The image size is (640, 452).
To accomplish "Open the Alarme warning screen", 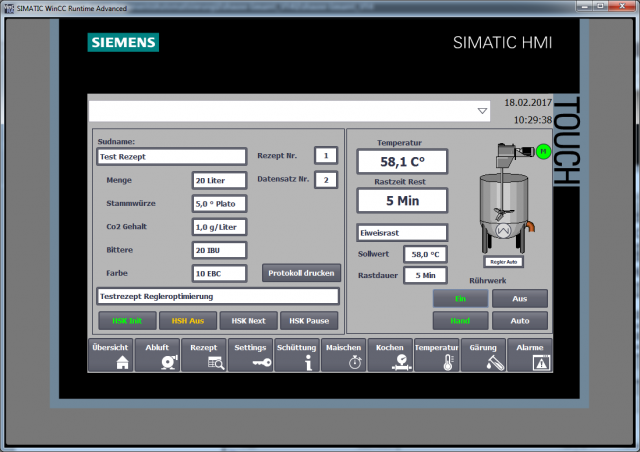I will pyautogui.click(x=530, y=355).
